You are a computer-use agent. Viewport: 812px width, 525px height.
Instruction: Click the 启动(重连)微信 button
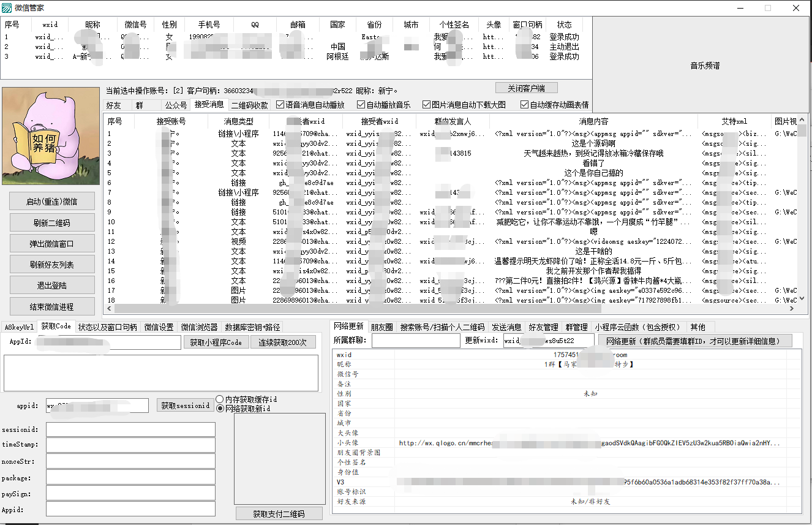pos(52,201)
